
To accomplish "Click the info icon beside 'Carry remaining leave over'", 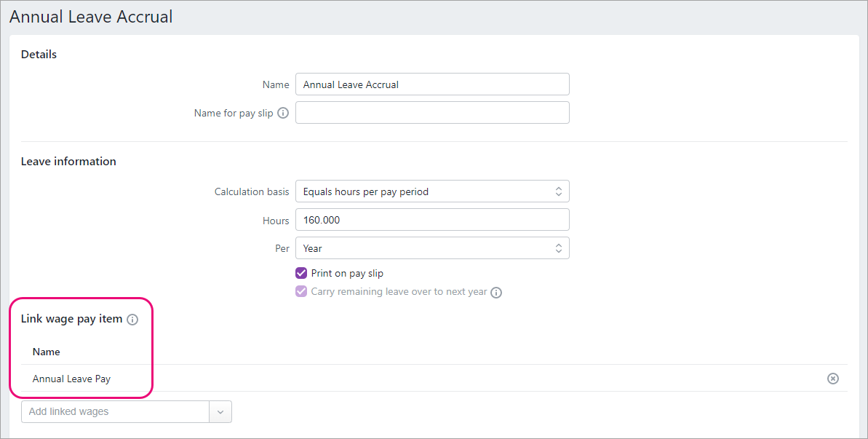I will coord(495,292).
